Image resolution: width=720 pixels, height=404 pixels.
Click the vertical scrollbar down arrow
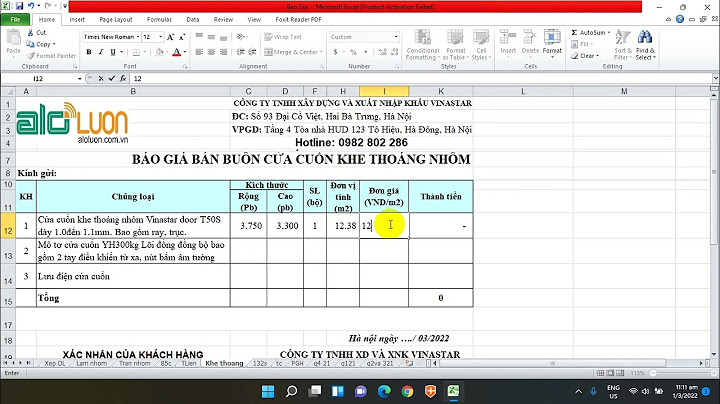click(x=714, y=354)
